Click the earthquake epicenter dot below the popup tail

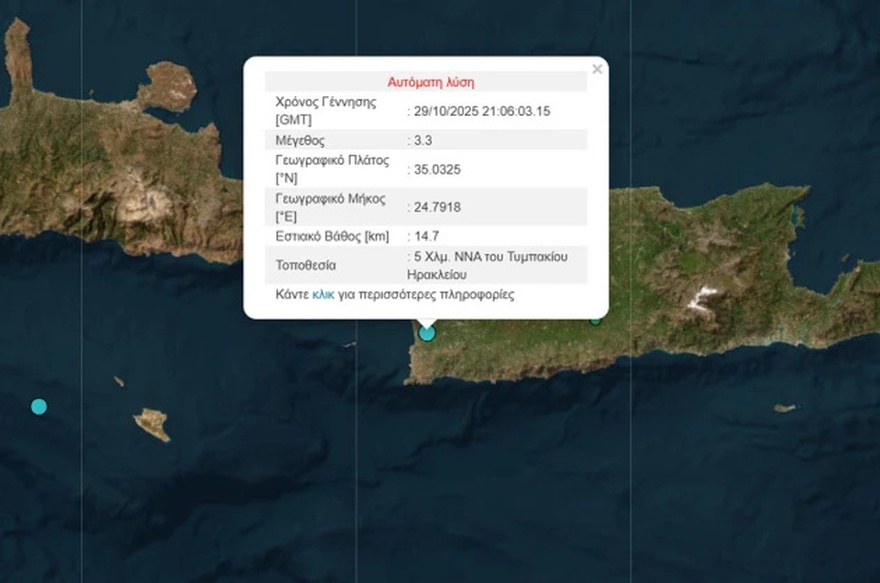pos(427,332)
